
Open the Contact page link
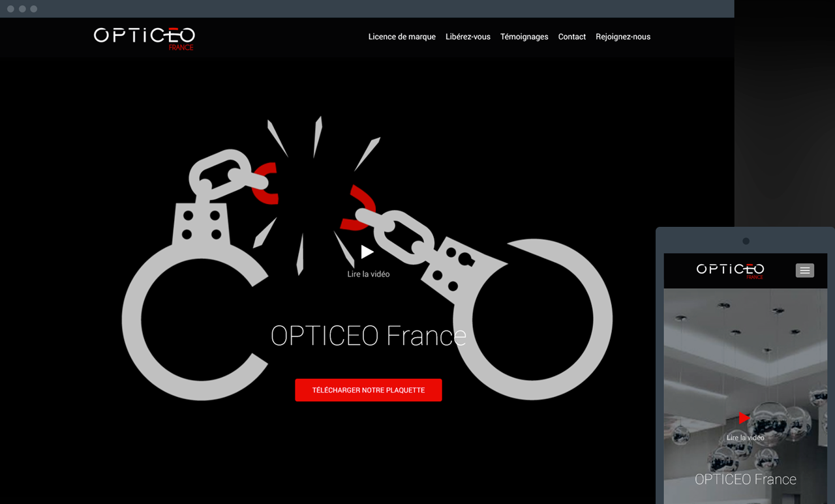571,37
